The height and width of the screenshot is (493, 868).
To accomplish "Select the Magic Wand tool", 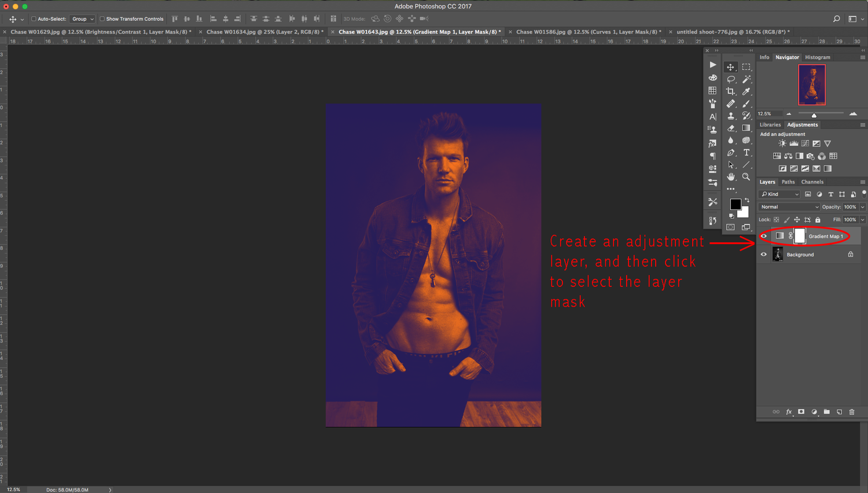I will (x=746, y=79).
